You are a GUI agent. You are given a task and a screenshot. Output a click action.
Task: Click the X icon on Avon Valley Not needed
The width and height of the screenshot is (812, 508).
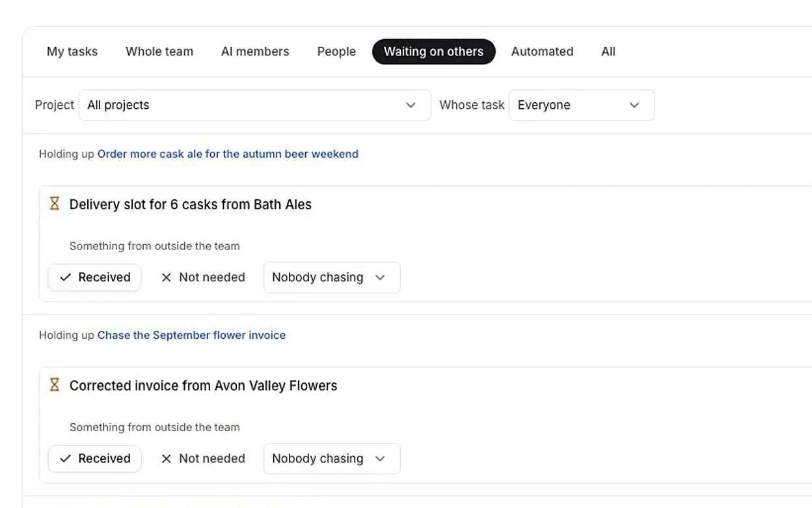166,459
